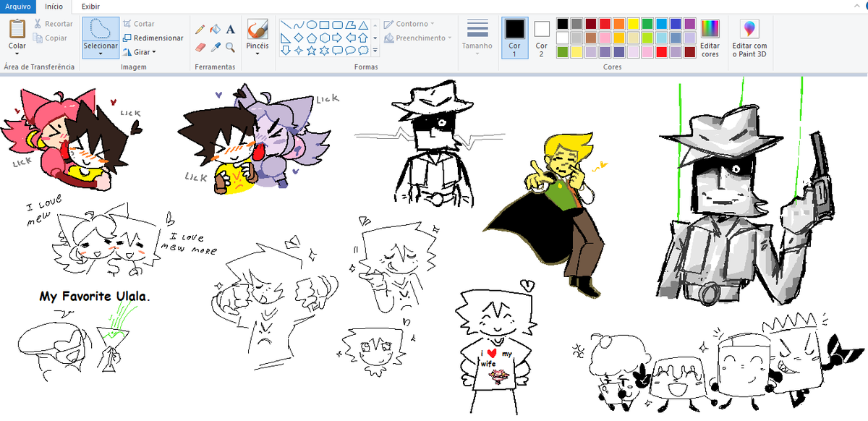868x421 pixels.
Task: Select the Fill with color bucket tool
Action: [x=216, y=30]
